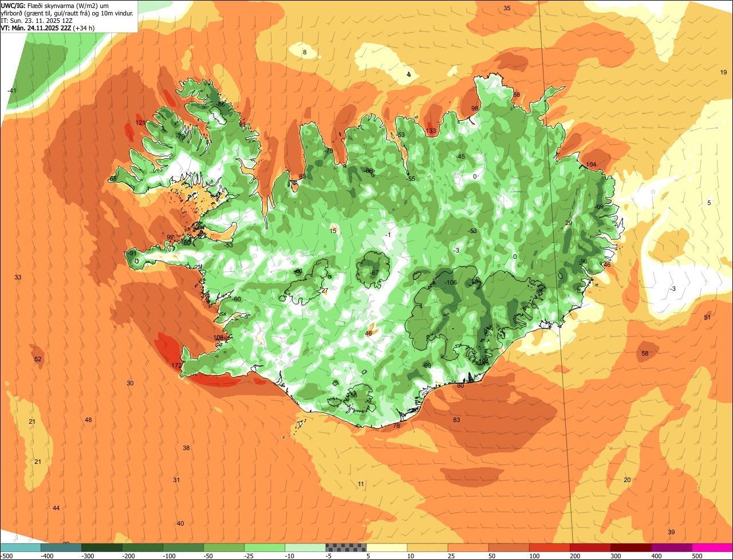The width and height of the screenshot is (733, 560).
Task: Click the '58' value on the map
Action: tap(645, 353)
